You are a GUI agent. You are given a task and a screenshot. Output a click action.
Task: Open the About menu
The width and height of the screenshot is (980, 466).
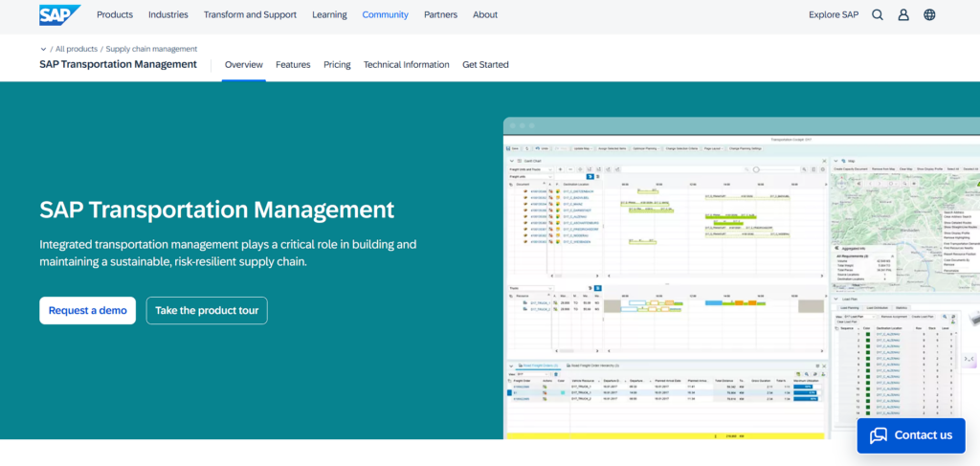tap(485, 15)
